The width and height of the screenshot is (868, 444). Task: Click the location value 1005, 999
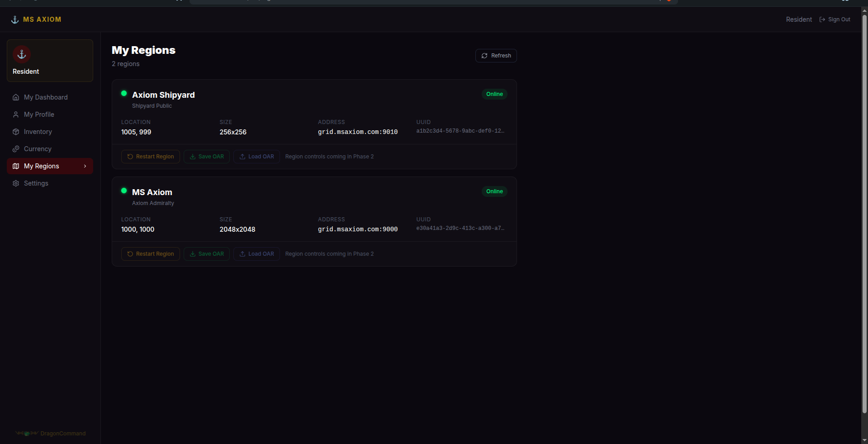click(136, 132)
